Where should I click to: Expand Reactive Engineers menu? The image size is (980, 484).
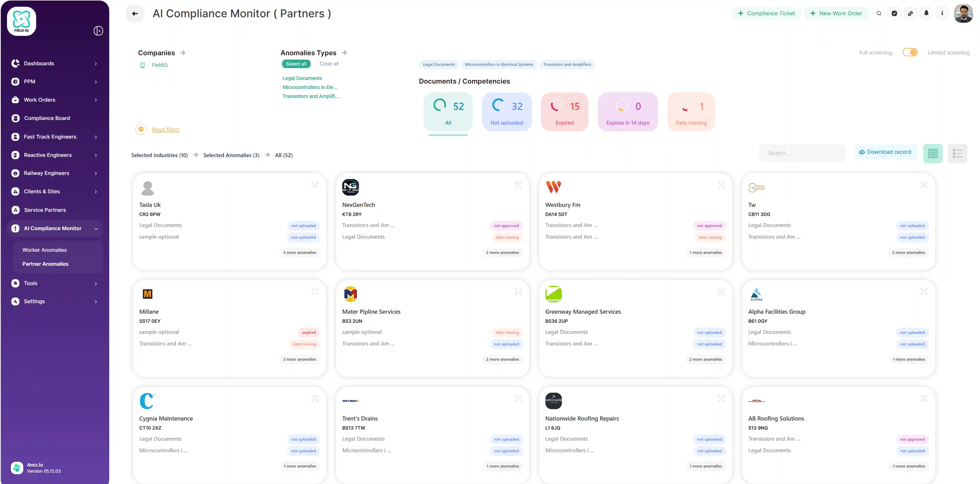click(x=55, y=155)
